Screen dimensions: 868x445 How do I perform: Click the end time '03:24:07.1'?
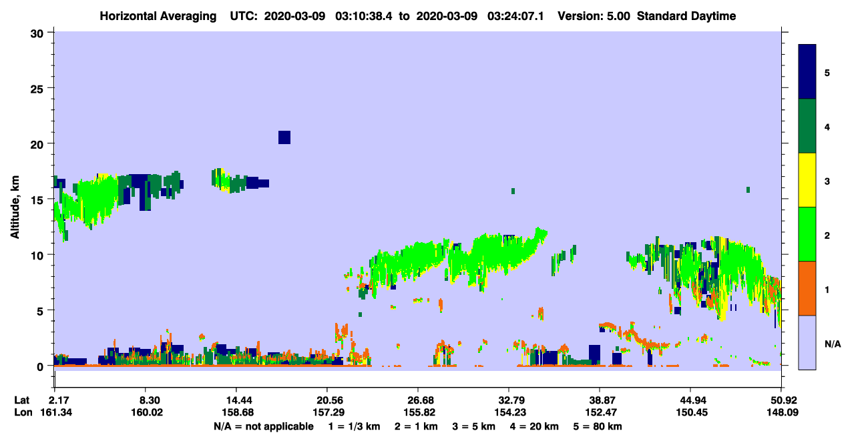[x=517, y=16]
